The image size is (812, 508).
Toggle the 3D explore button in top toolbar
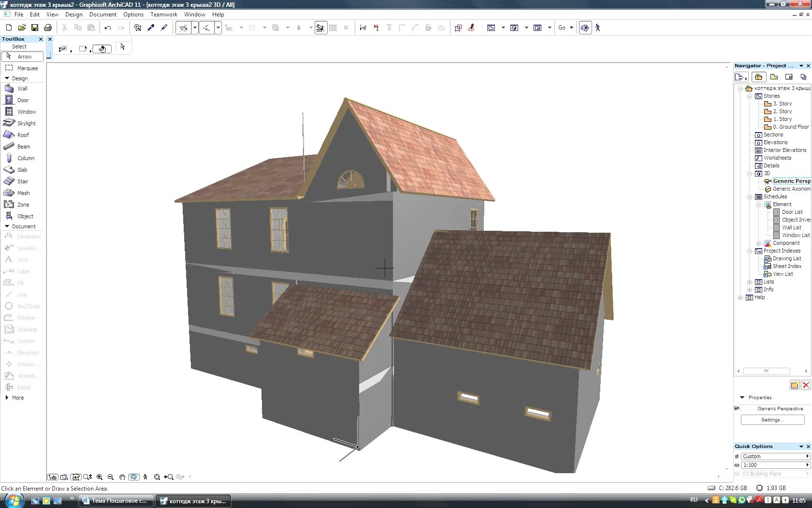coord(585,28)
